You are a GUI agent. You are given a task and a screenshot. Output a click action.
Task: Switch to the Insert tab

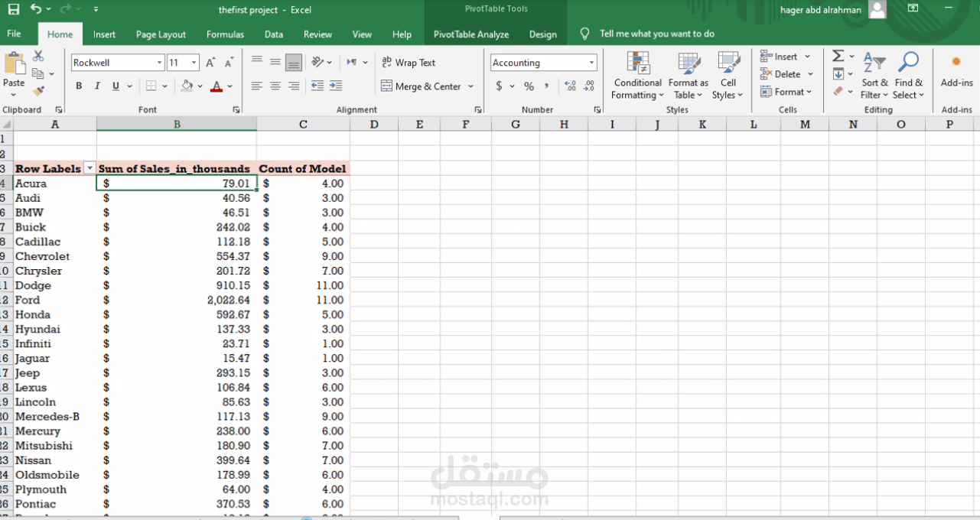click(105, 34)
